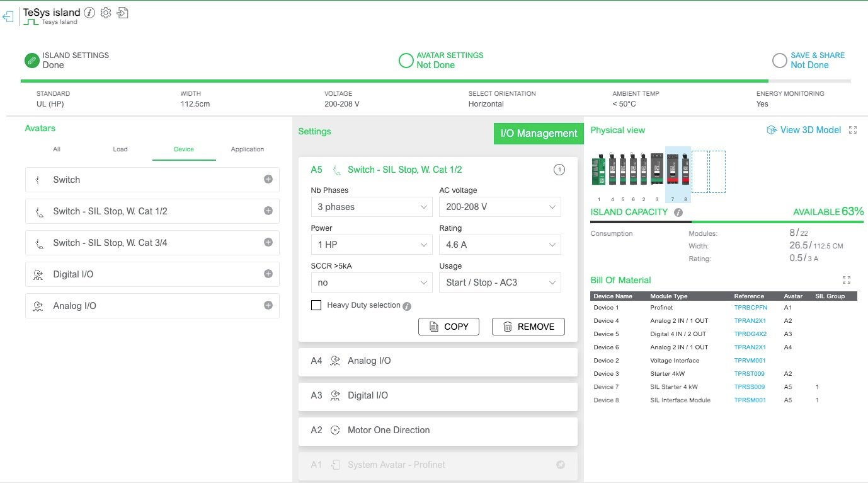Open the AC voltage dropdown
Screen dimensions: 868x483
click(500, 207)
